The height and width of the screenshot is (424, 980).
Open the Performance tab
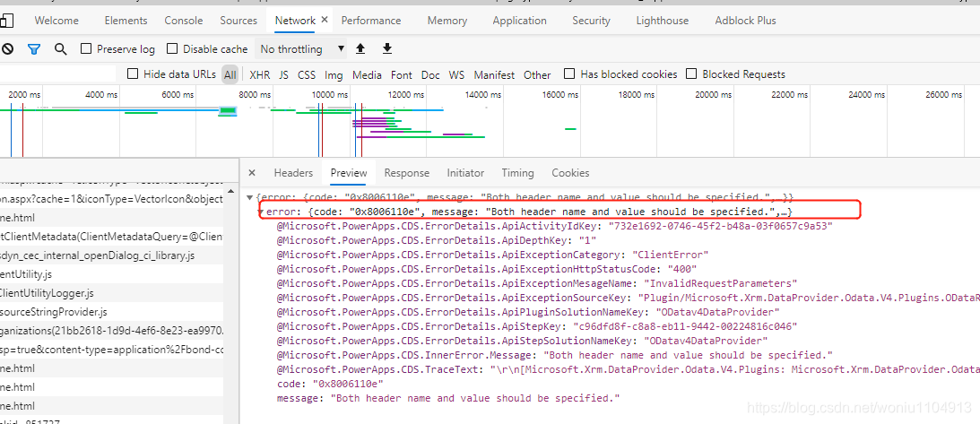tap(371, 21)
